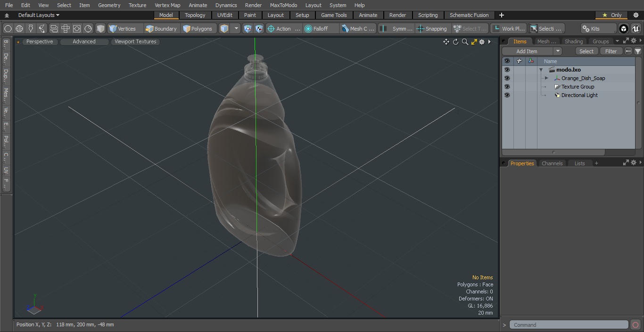This screenshot has width=644, height=332.
Task: Hide the Texture Group item
Action: click(507, 87)
